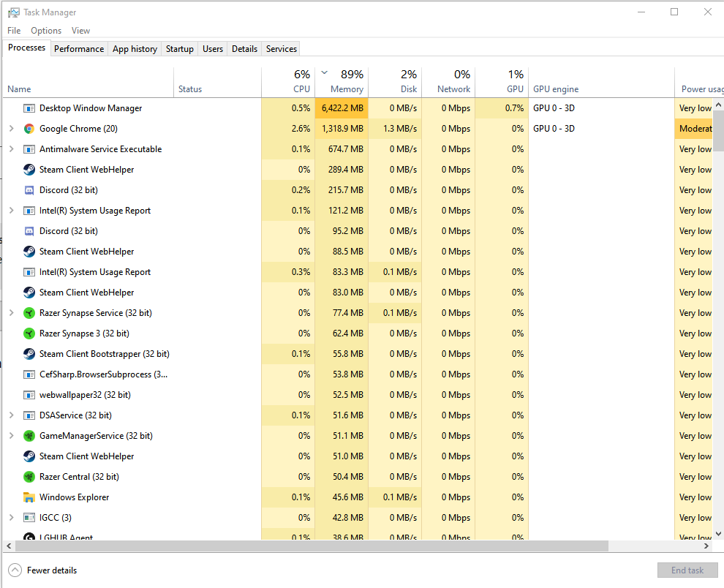Click the Intel System Usage Report icon at 121.2 MB
Image resolution: width=724 pixels, height=588 pixels.
pos(29,211)
